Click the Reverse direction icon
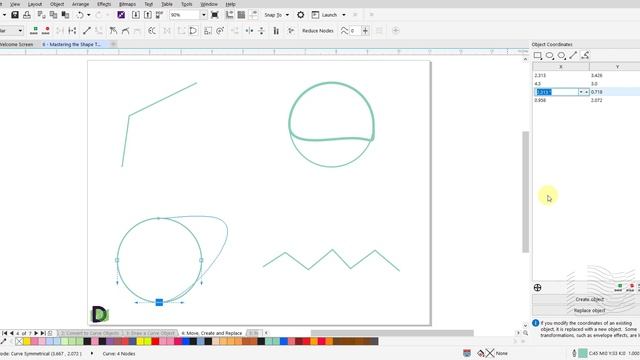 (152, 31)
